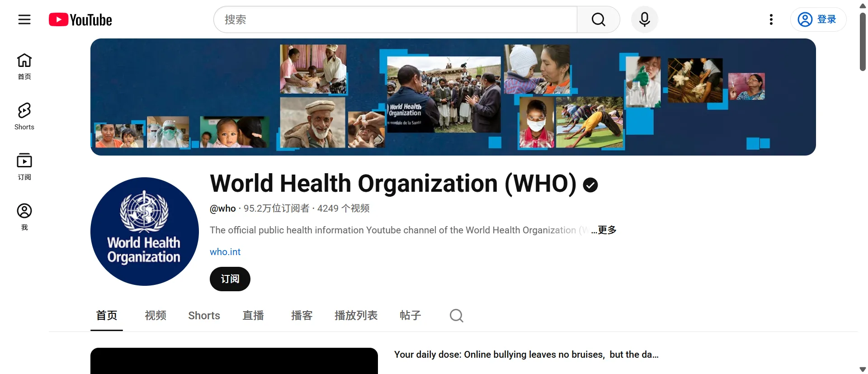868x374 pixels.
Task: Click the 登录 sign-in button
Action: (x=818, y=19)
